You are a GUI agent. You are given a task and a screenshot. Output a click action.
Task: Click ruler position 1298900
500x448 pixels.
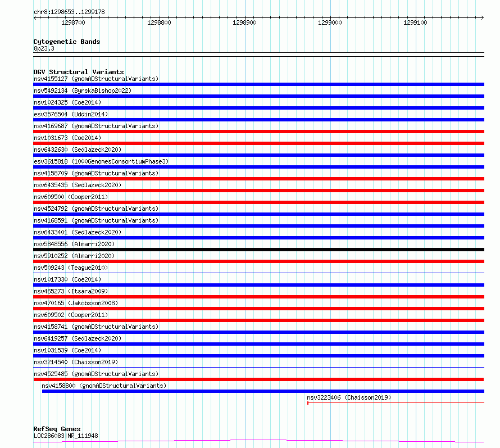tap(244, 22)
